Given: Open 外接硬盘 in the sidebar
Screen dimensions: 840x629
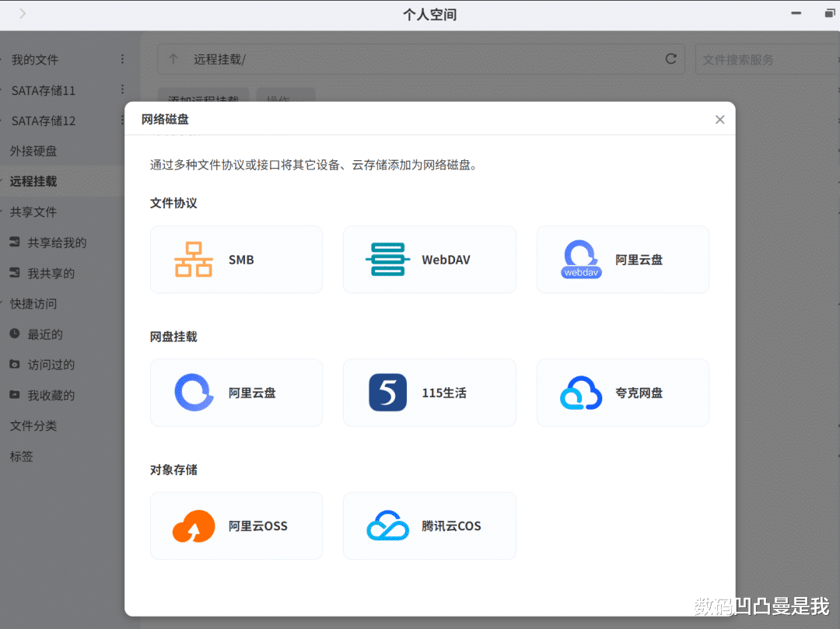Looking at the screenshot, I should (33, 151).
